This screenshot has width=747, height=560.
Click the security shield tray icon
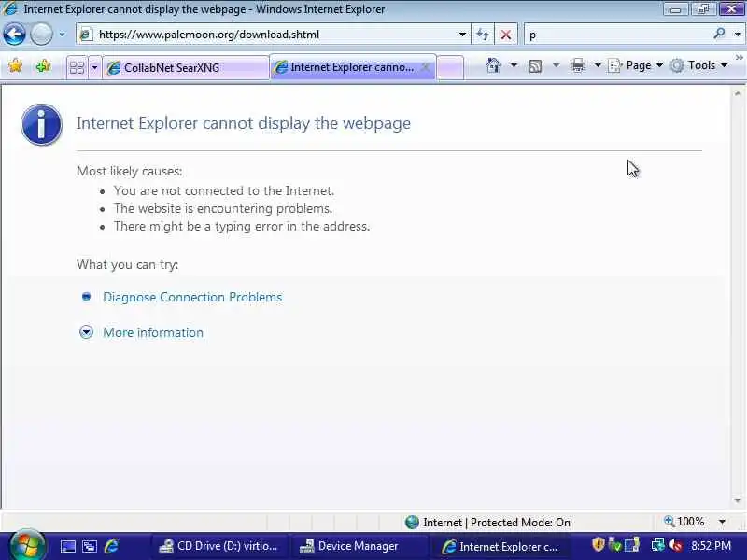(599, 544)
